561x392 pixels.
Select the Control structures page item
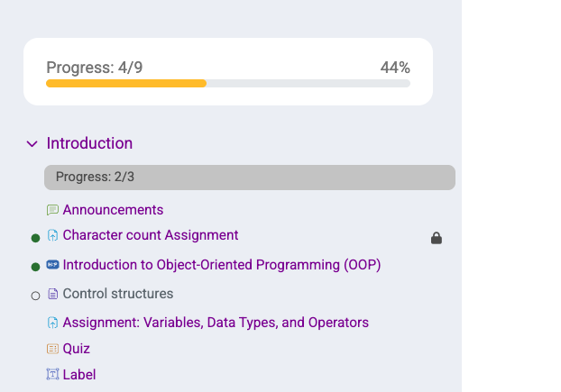pyautogui.click(x=118, y=294)
